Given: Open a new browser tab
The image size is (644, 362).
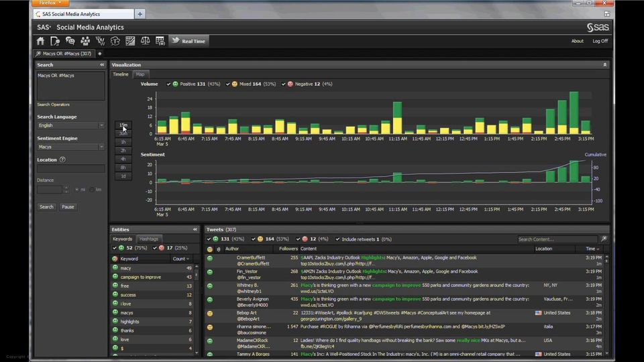Looking at the screenshot, I should [140, 14].
